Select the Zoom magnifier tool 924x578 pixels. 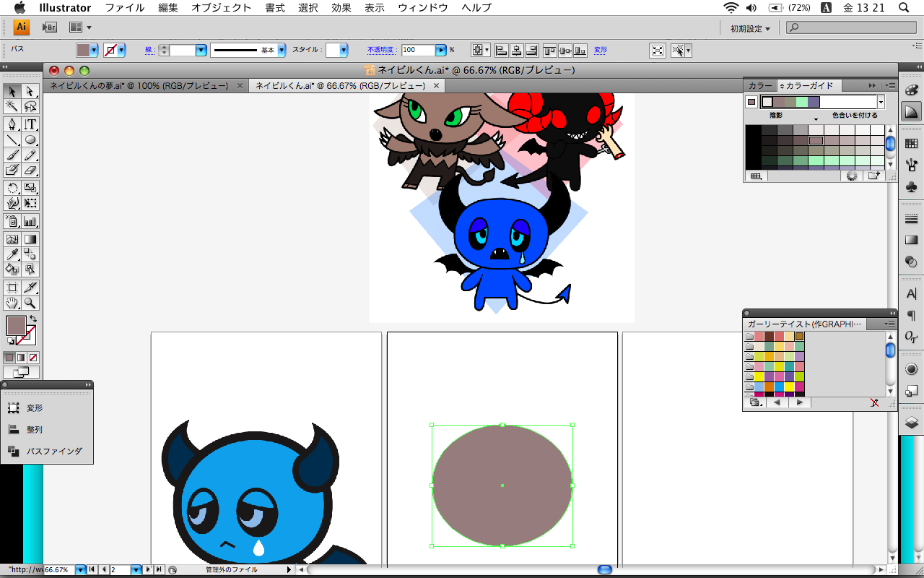coord(30,303)
